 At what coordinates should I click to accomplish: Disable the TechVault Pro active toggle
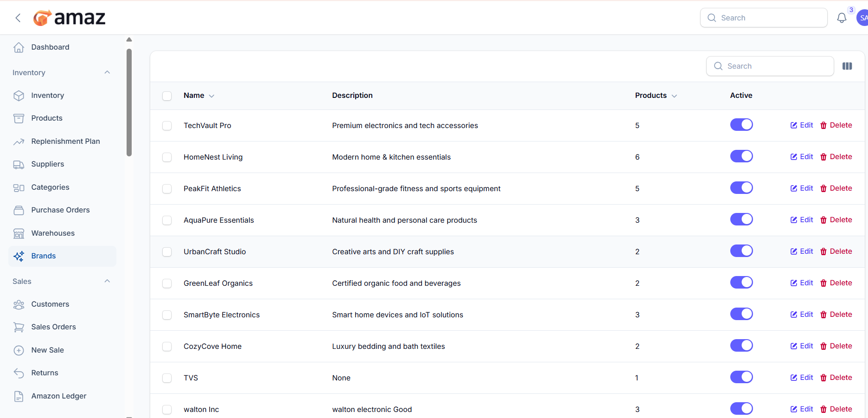[741, 125]
